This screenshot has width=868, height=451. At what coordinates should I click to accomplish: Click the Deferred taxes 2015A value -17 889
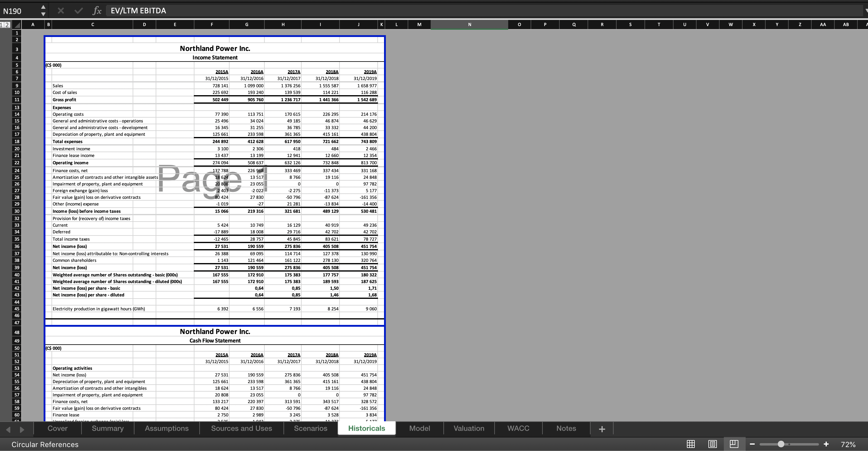[x=221, y=232]
